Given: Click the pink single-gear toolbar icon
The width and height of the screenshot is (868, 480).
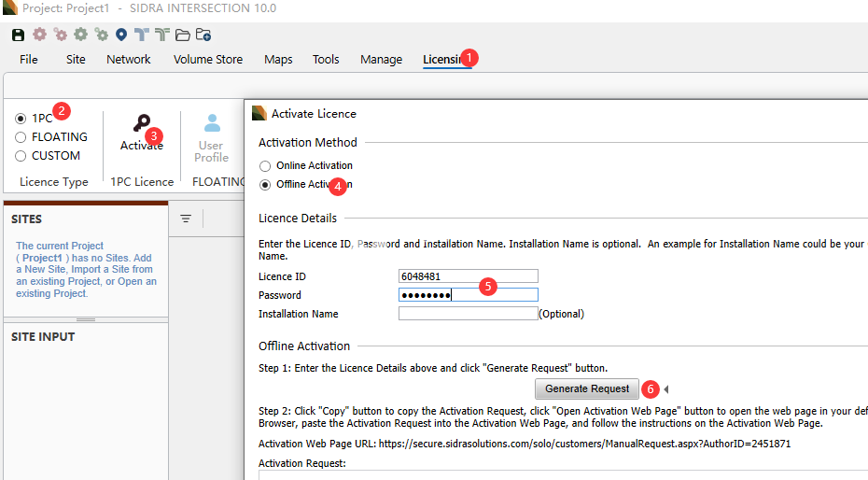Looking at the screenshot, I should 39,35.
